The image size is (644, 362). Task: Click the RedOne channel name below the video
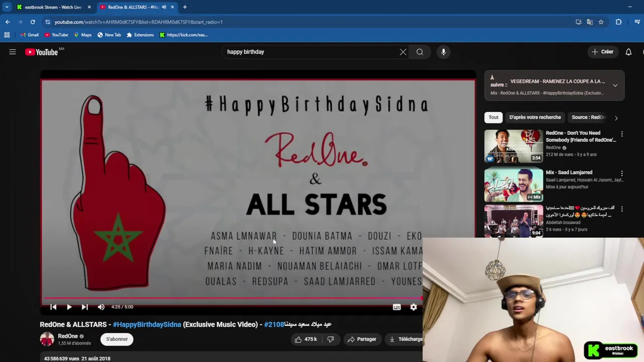(68, 336)
